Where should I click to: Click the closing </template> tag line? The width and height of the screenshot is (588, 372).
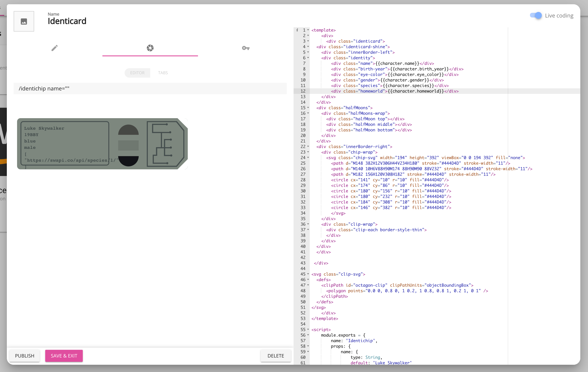coord(325,318)
